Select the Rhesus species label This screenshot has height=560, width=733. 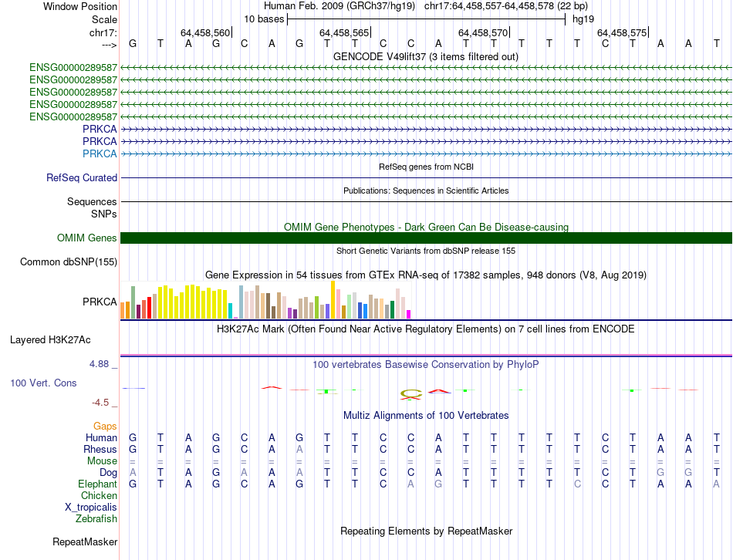(x=100, y=449)
